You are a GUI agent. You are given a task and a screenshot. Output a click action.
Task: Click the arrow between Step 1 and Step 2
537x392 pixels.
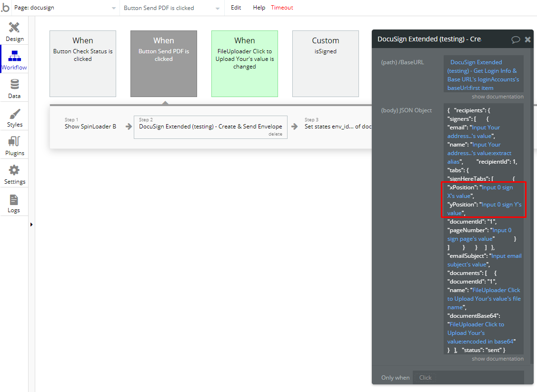(x=129, y=127)
